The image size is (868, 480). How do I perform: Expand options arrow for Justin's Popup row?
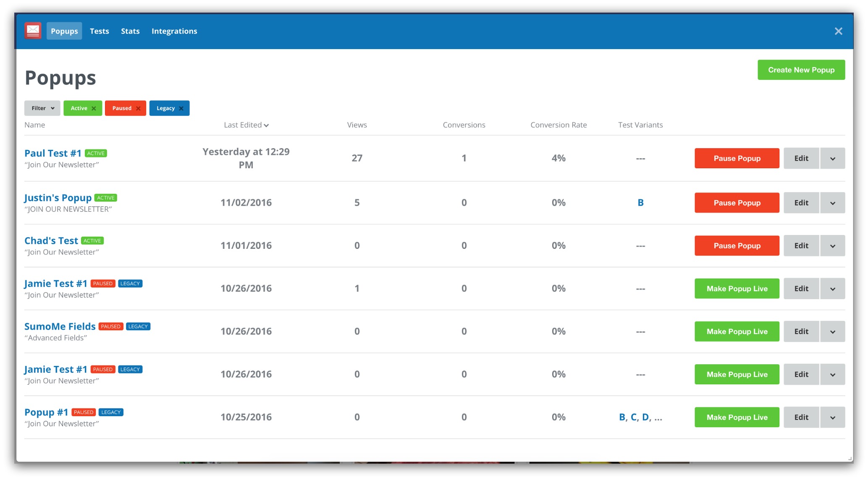(832, 203)
